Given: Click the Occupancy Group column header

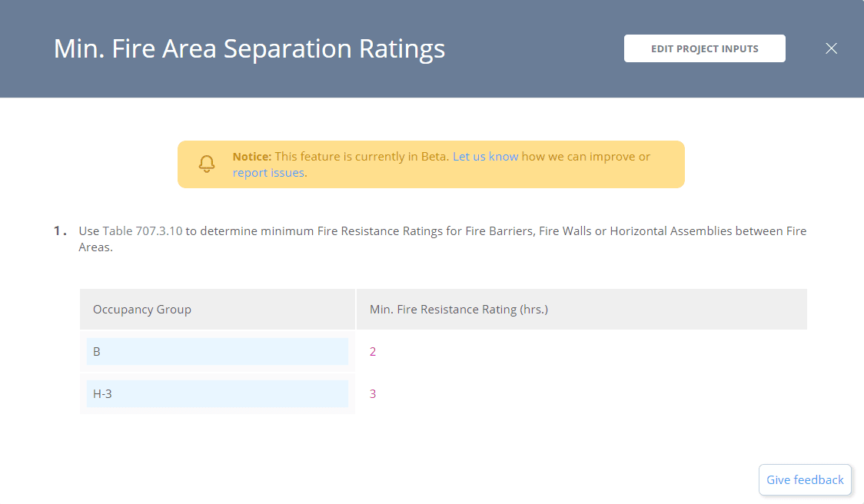Looking at the screenshot, I should [142, 310].
